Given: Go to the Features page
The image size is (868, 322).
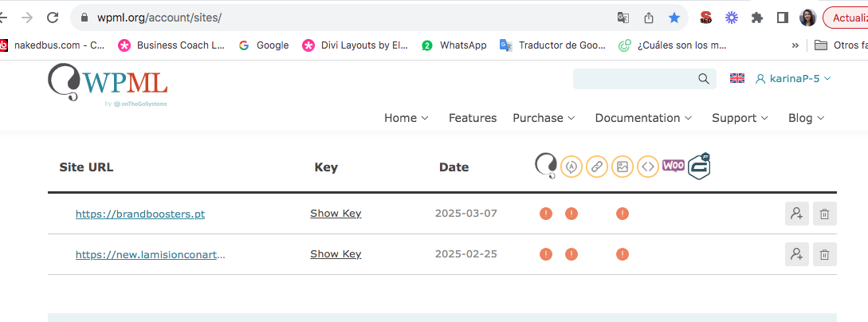Looking at the screenshot, I should [472, 118].
